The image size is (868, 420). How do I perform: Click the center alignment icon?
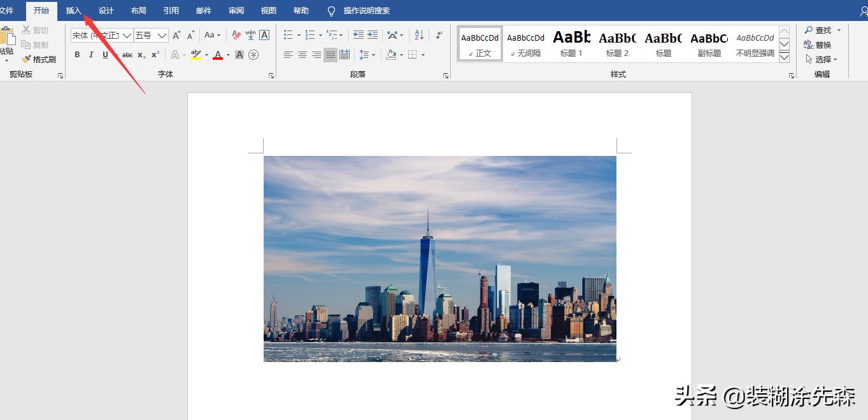301,55
